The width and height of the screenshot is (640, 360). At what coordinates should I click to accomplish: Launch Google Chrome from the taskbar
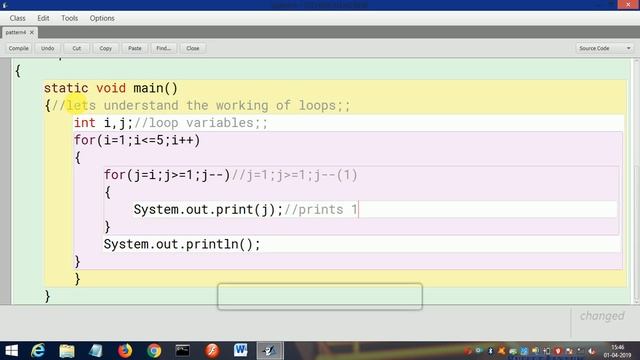click(x=154, y=351)
